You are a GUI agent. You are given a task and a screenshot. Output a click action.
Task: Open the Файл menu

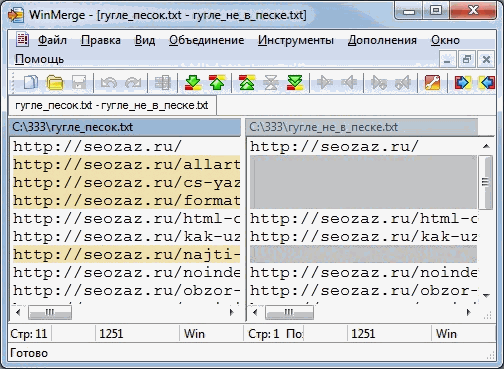tap(52, 40)
